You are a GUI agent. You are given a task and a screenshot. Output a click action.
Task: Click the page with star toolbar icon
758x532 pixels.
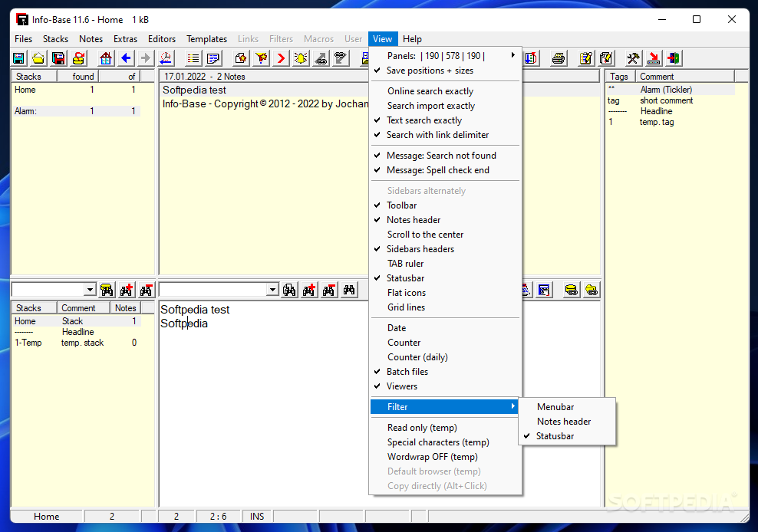click(x=241, y=58)
